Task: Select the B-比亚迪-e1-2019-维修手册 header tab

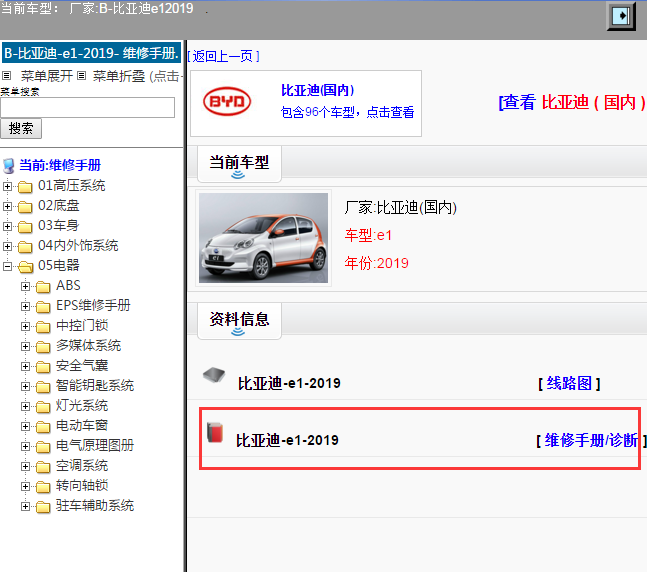Action: click(x=91, y=53)
